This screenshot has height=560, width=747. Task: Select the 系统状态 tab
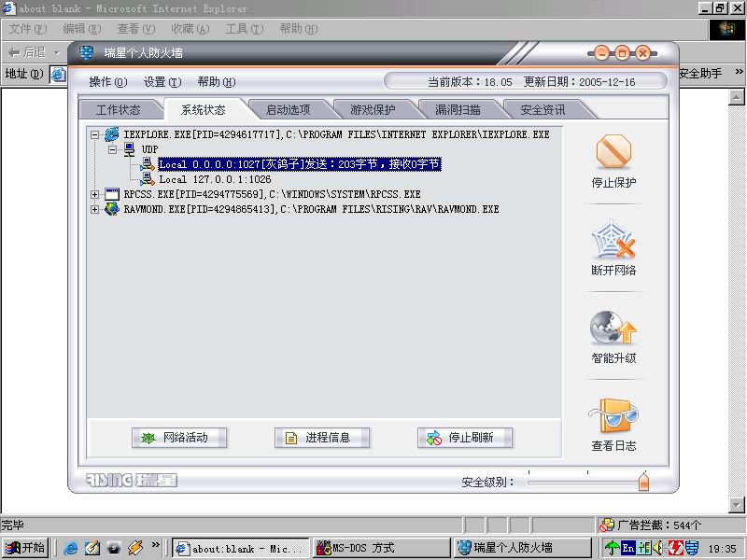click(x=203, y=110)
